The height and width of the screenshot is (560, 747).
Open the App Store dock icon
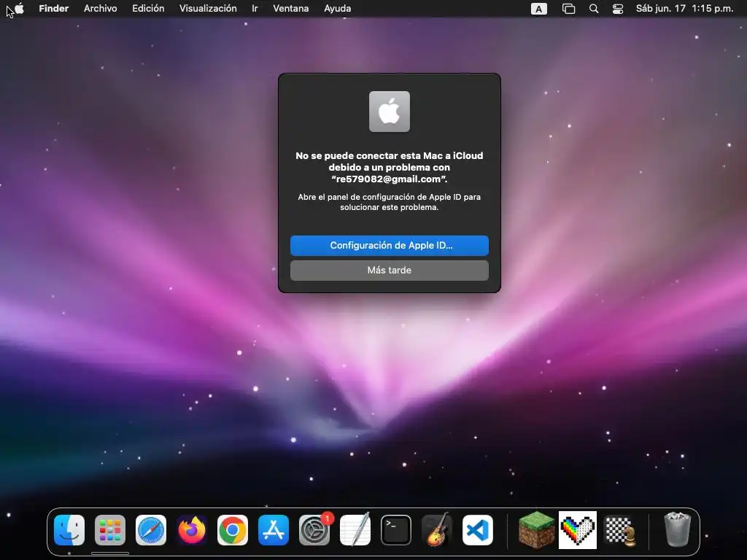coord(274,529)
